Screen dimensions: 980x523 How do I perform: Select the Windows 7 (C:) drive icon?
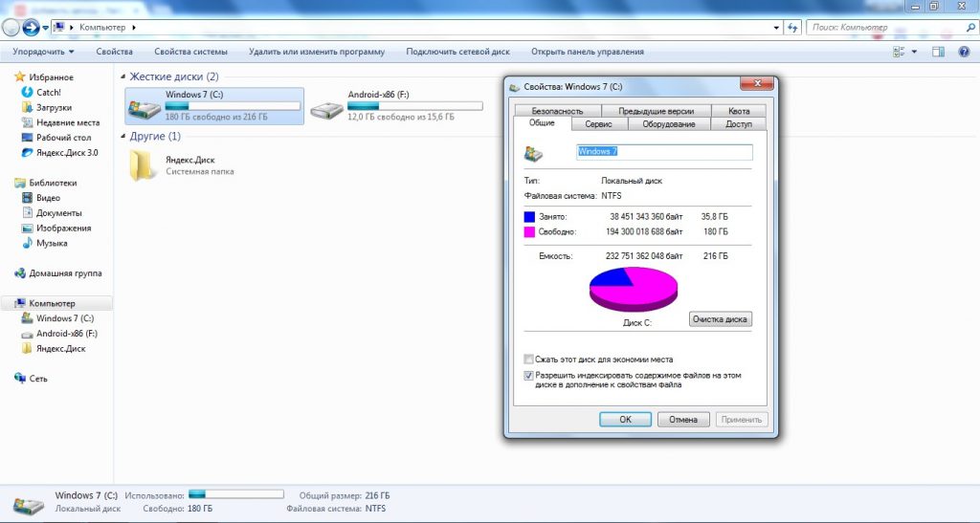pos(145,109)
